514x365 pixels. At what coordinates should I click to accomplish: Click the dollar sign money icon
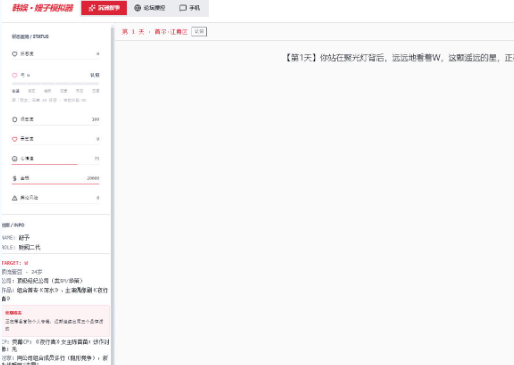click(x=14, y=178)
